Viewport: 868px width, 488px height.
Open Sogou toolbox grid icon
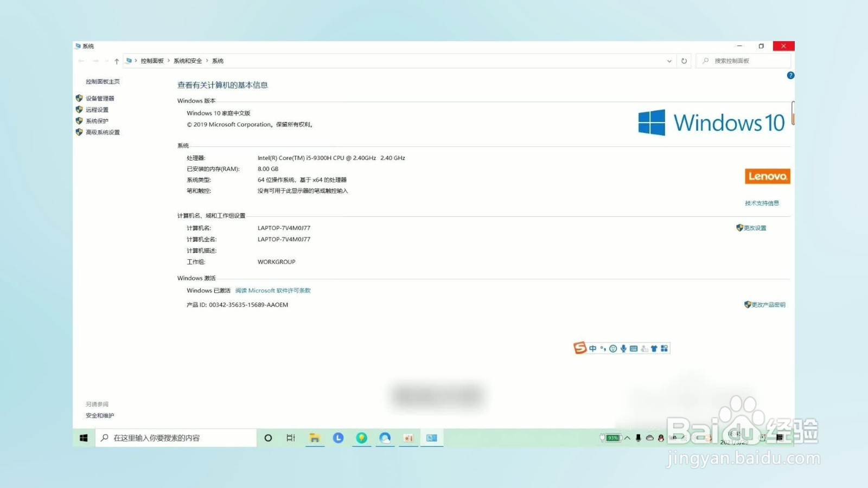664,349
